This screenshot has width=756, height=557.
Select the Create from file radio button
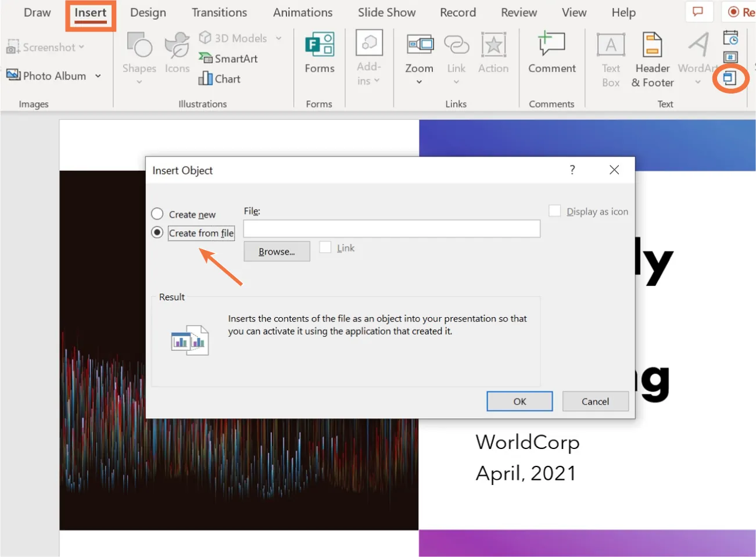pos(157,232)
